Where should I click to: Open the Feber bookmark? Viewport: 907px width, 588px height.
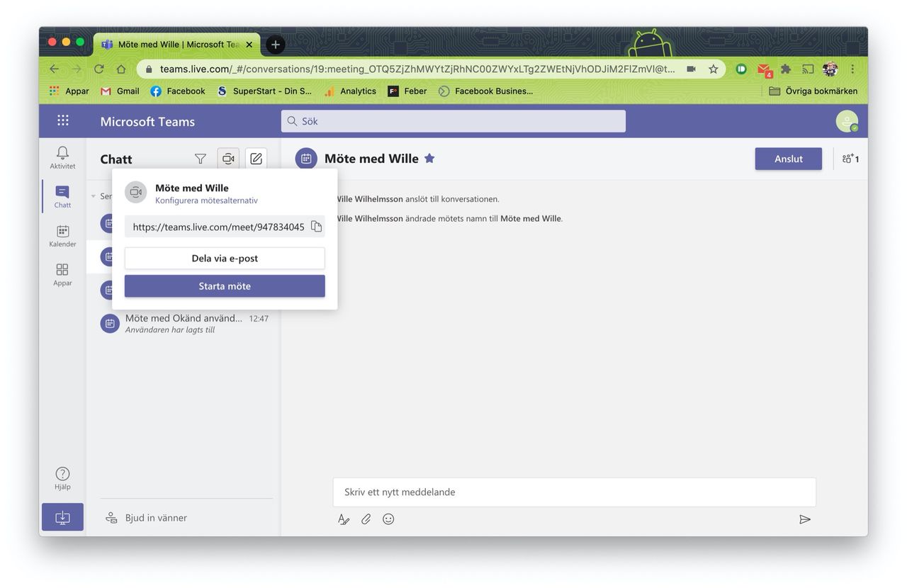click(x=407, y=91)
